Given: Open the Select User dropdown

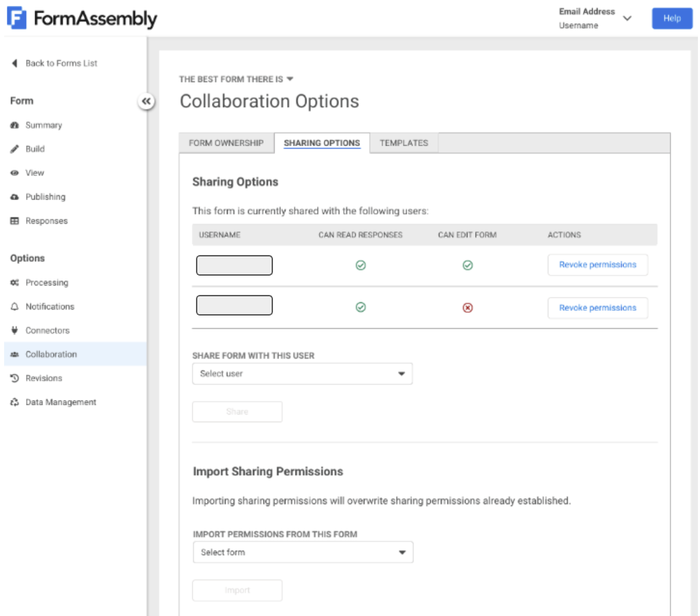Looking at the screenshot, I should click(302, 373).
